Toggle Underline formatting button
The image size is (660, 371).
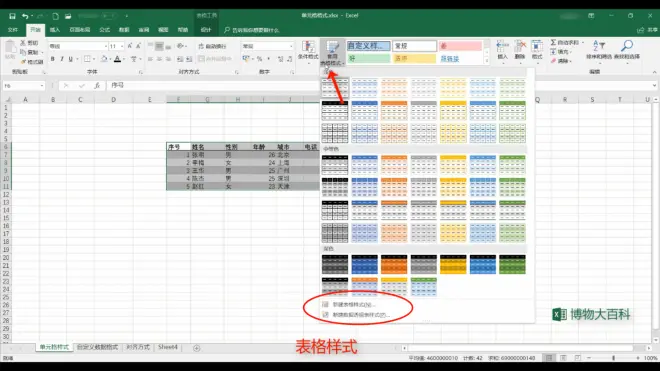tap(70, 59)
